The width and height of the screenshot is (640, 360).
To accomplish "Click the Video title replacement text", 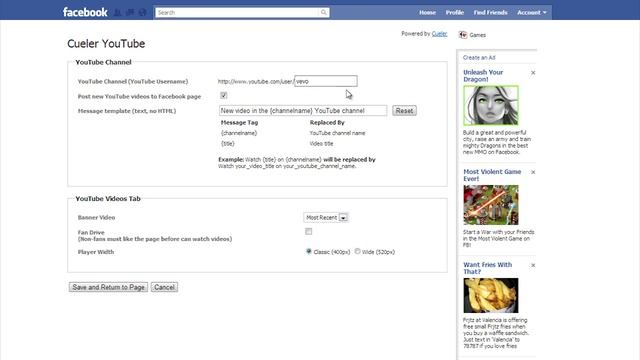I will pyautogui.click(x=321, y=144).
